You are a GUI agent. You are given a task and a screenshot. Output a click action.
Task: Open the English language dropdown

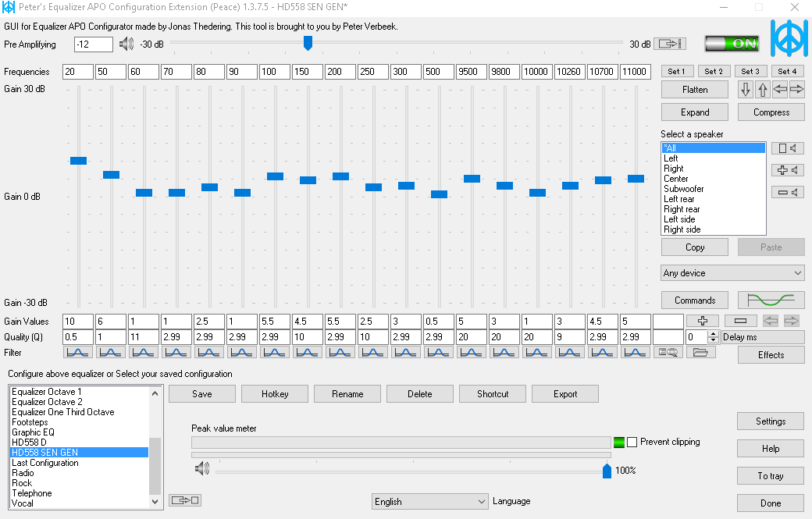429,501
